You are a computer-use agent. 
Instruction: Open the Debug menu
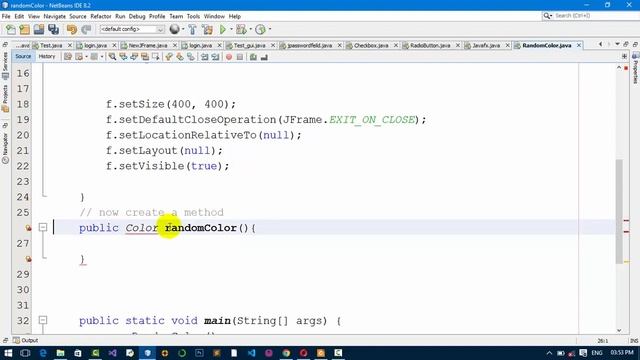click(x=137, y=16)
